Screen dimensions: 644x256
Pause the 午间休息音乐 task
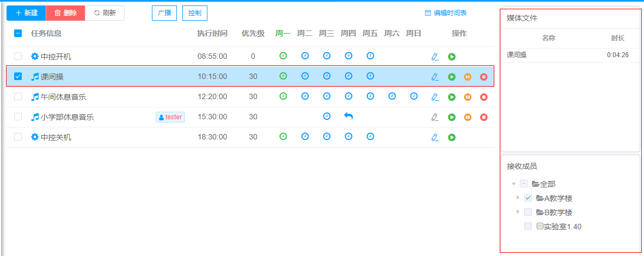click(x=467, y=97)
